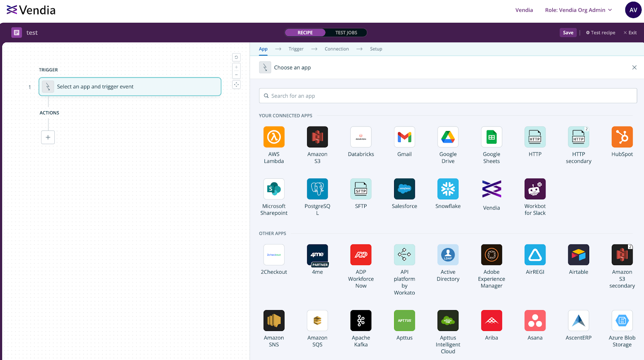The image size is (644, 360).
Task: Select Adobe Experience Manager app
Action: pyautogui.click(x=491, y=254)
